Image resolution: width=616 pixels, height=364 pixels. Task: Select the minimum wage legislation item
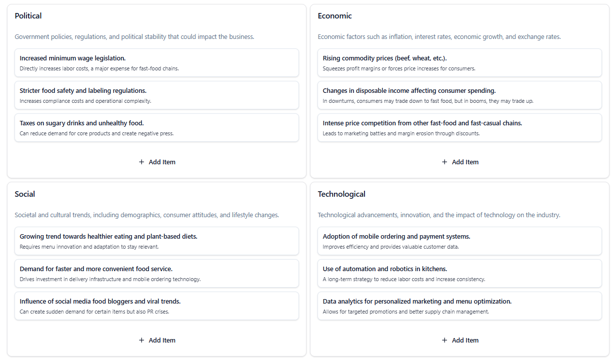tap(156, 63)
